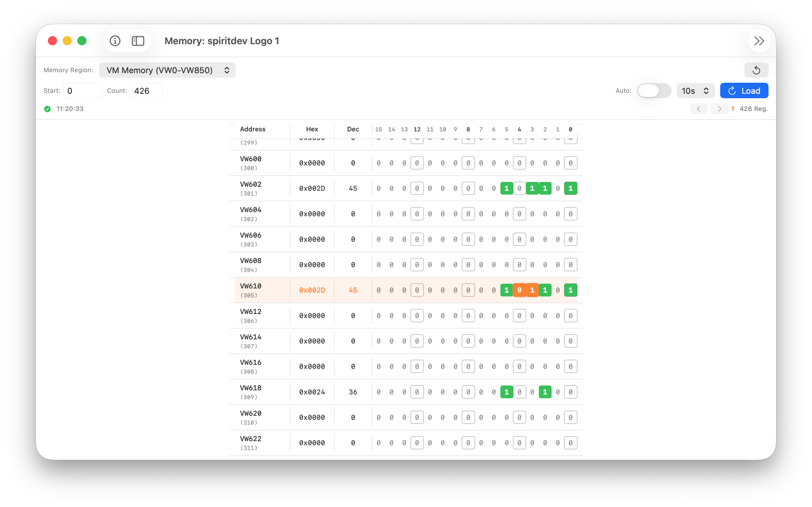
Task: Select the orange page indicator 1
Action: 732,109
